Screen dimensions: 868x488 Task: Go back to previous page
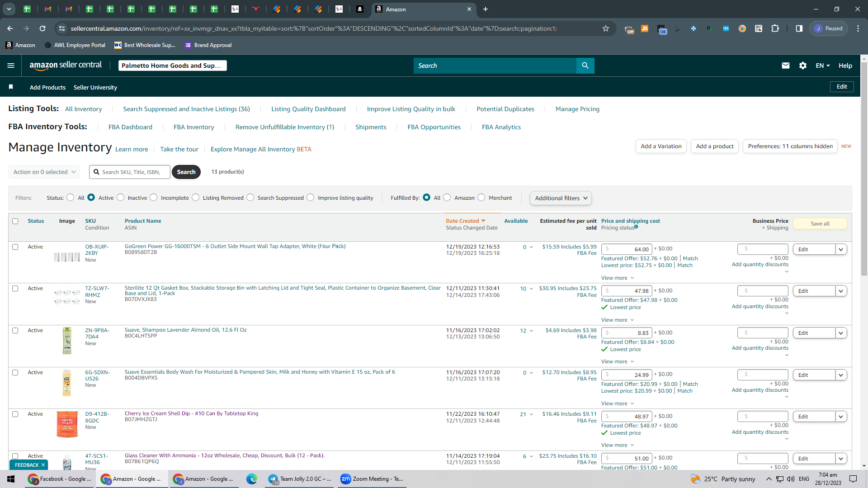tap(10, 28)
